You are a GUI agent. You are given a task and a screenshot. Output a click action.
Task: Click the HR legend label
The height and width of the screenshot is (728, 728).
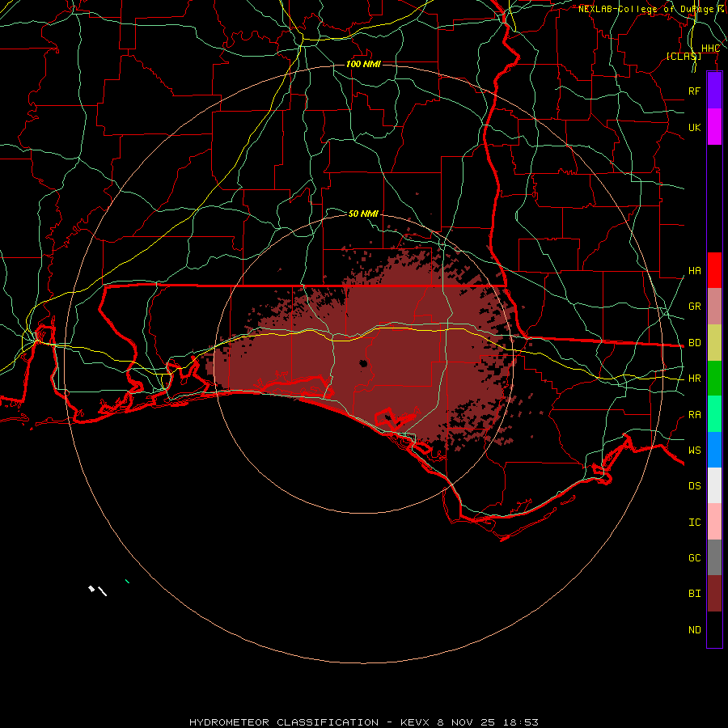tap(695, 379)
